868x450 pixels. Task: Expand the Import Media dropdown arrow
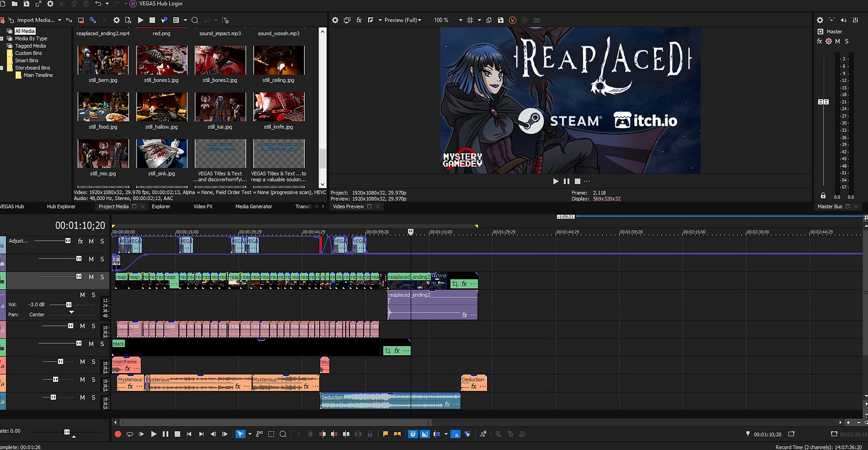click(x=60, y=20)
